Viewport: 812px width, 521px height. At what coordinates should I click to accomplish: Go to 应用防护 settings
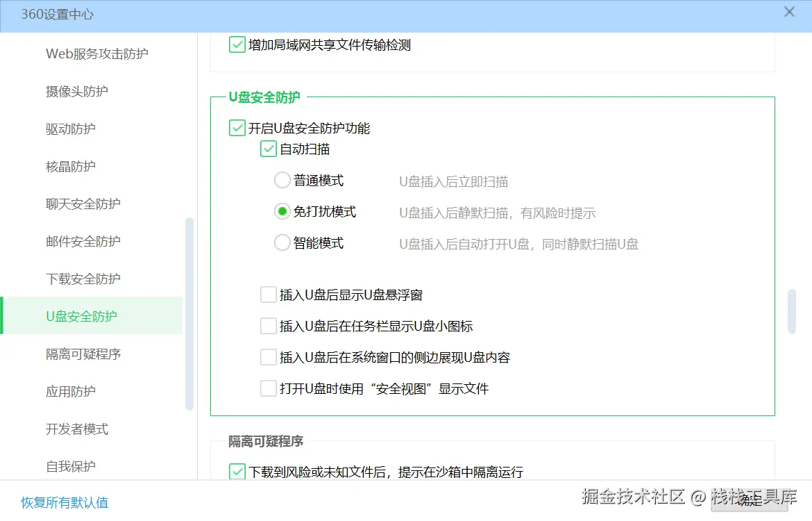[x=70, y=391]
